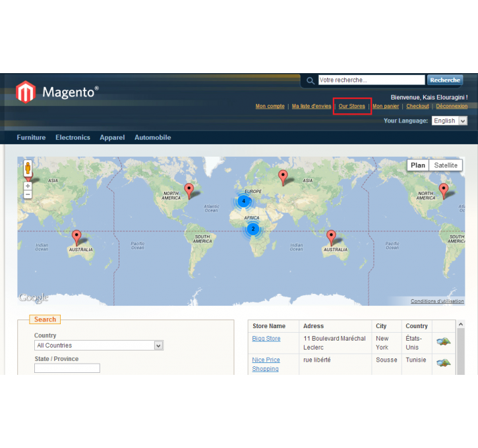Show Bigg Store on map icon
This screenshot has height=448, width=478.
point(444,341)
